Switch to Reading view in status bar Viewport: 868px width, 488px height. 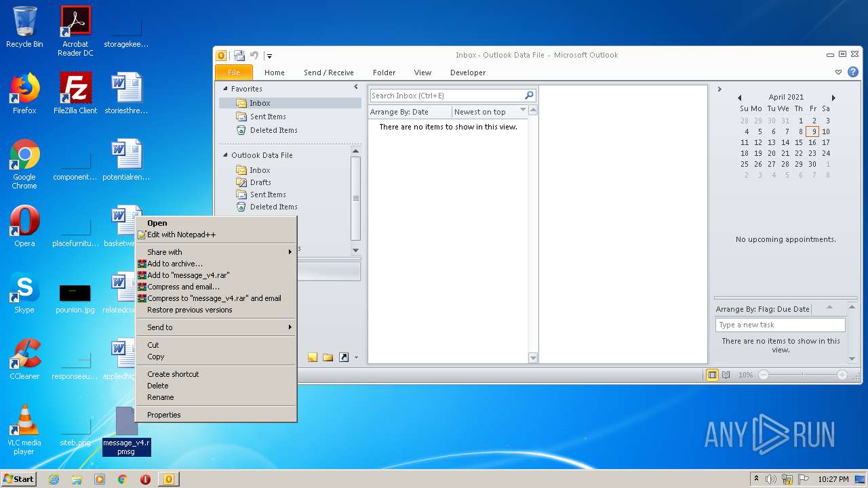tap(726, 375)
